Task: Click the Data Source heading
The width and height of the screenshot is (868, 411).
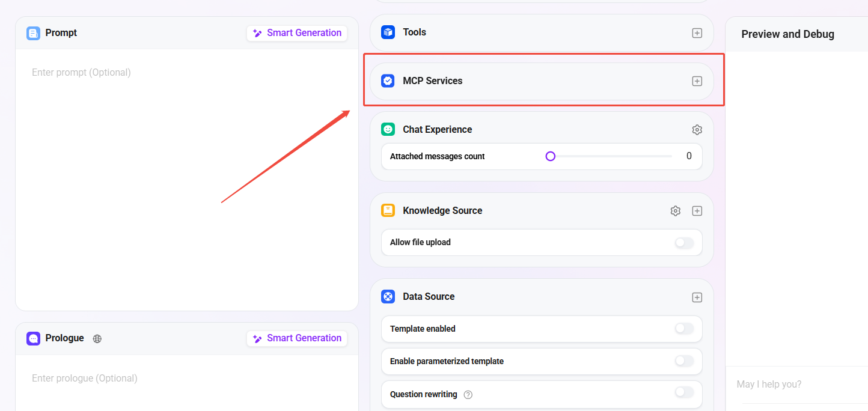Action: 429,297
